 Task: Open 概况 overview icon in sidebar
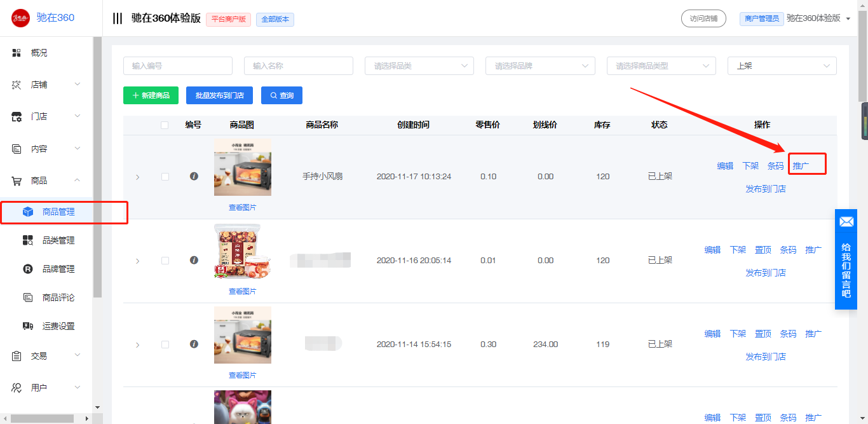coord(17,53)
